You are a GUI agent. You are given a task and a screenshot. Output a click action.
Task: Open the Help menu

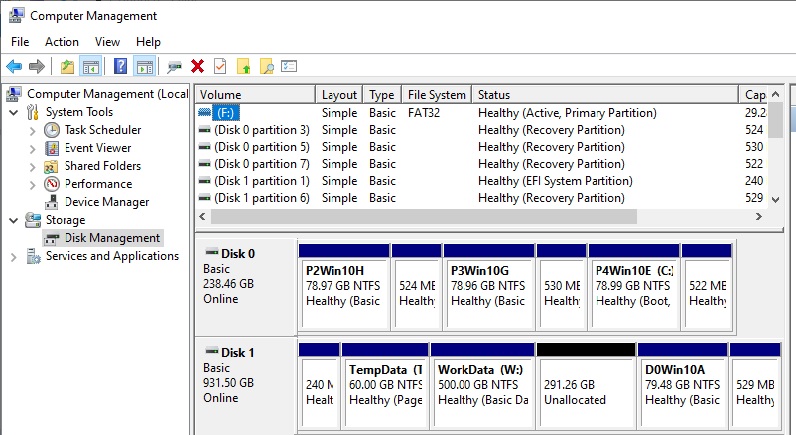tap(148, 42)
